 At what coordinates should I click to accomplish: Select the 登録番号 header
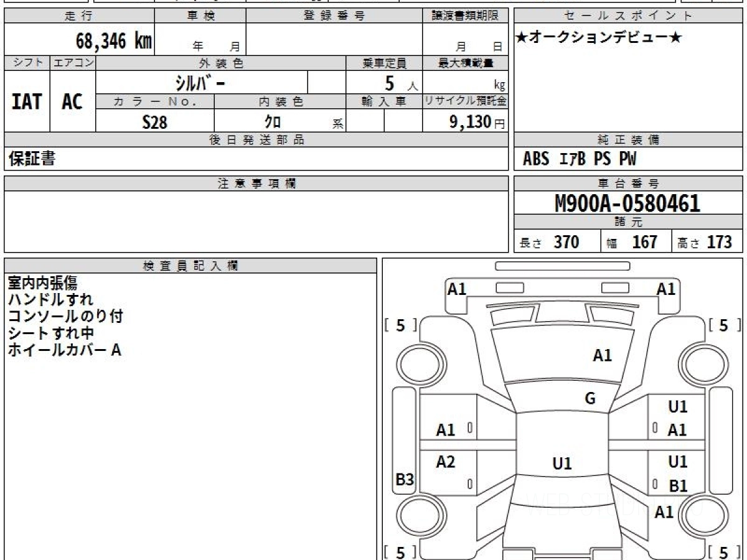(x=334, y=16)
